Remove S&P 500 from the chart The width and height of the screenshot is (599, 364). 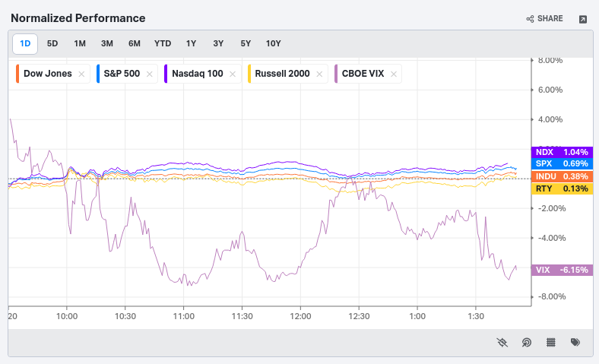point(150,74)
